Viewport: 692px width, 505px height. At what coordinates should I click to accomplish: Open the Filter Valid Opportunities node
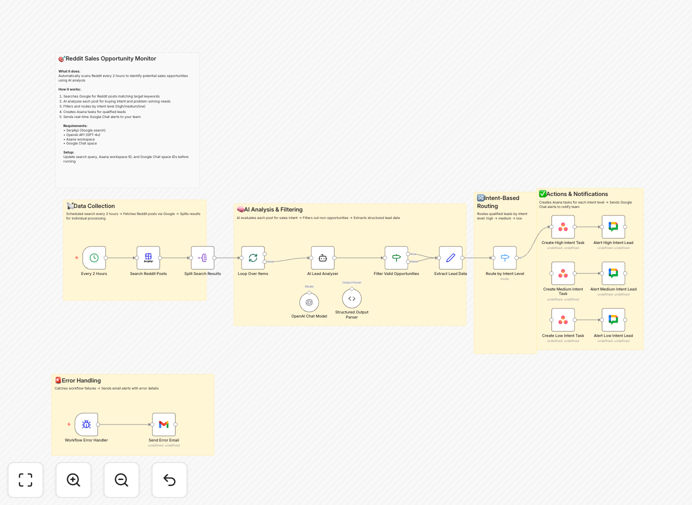click(x=396, y=258)
